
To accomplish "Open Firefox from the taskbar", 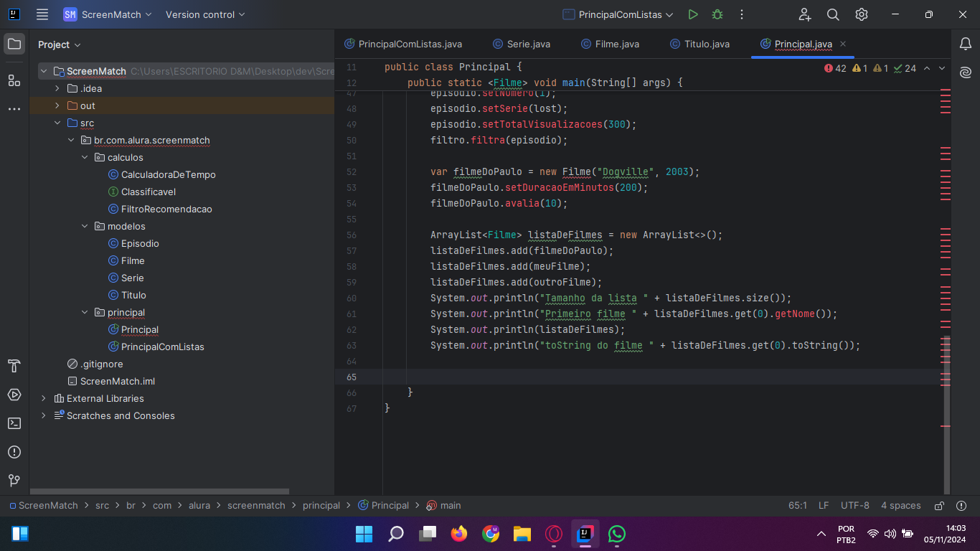I will coord(459,534).
